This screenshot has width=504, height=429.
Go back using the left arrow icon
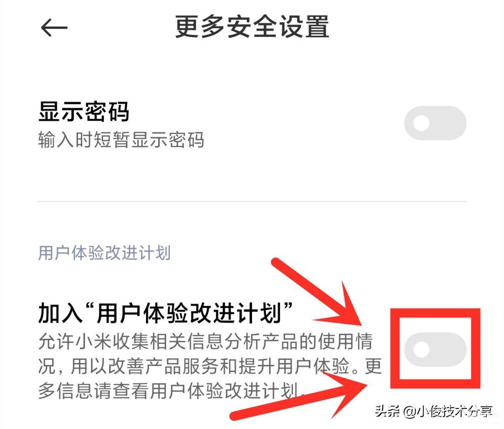[x=54, y=28]
